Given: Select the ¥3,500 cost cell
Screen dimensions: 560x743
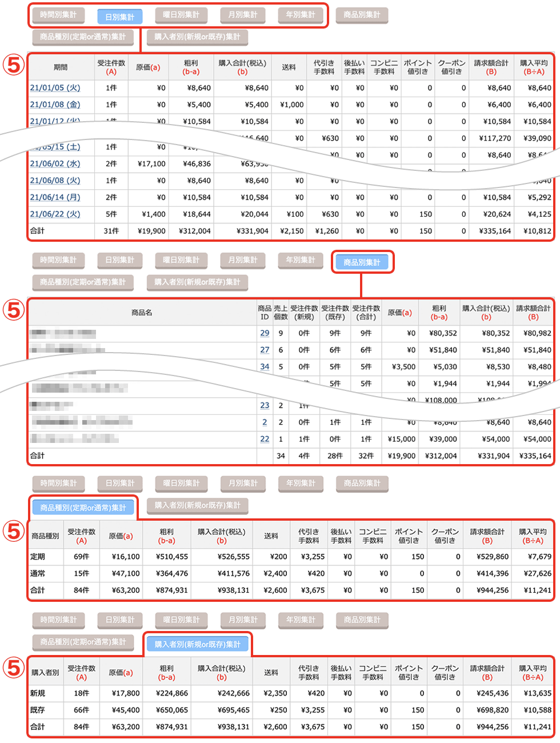Looking at the screenshot, I should tap(399, 367).
